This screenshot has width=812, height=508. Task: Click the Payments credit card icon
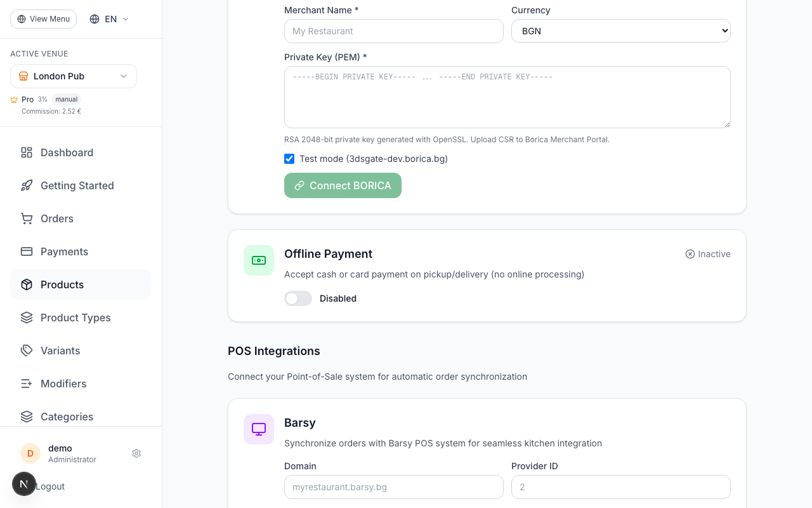(26, 251)
